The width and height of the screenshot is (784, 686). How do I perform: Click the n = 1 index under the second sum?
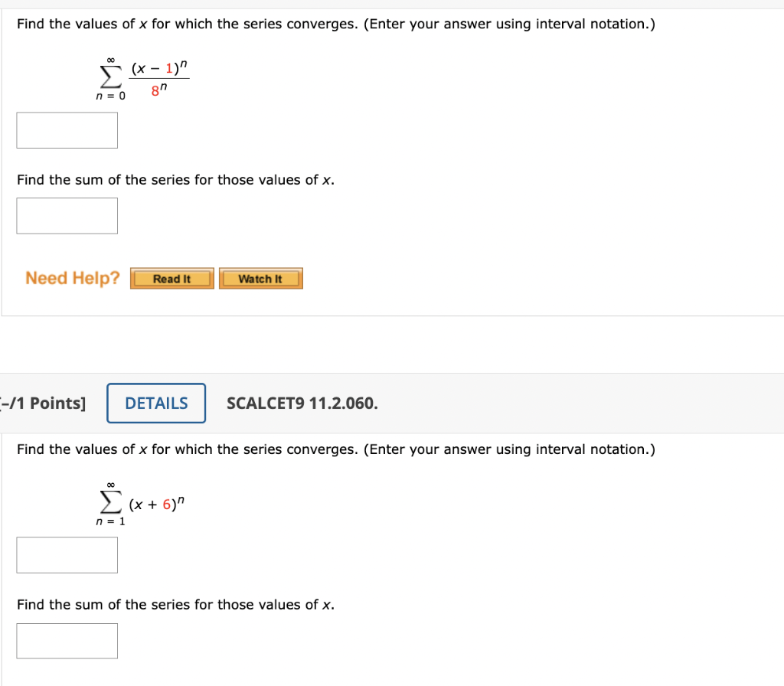coord(109,521)
